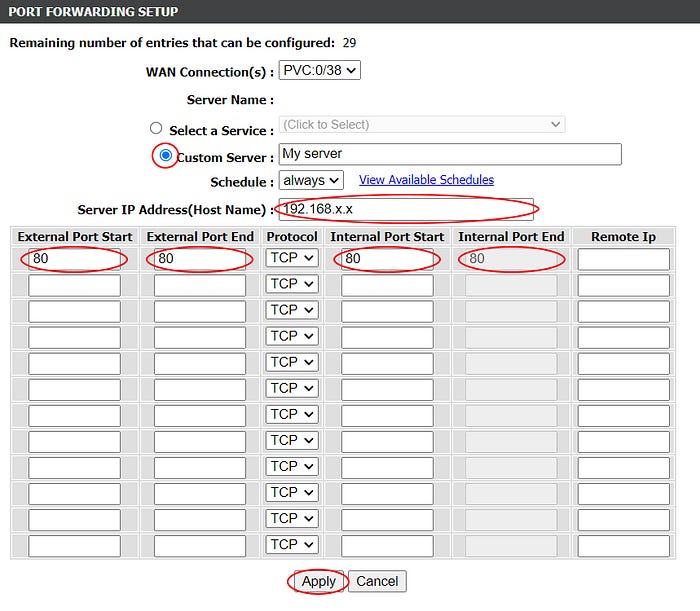
Task: Select the Custom Server radio button
Action: pyautogui.click(x=166, y=155)
